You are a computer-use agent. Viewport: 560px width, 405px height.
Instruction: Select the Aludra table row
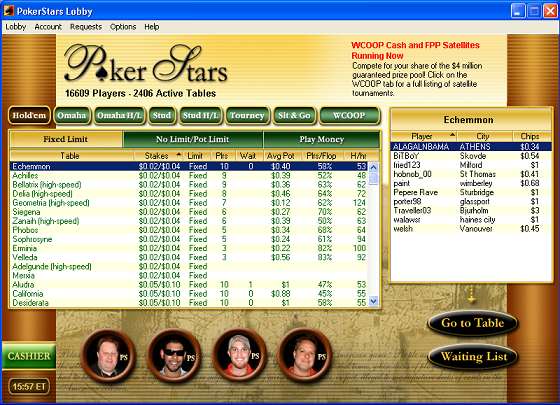[189, 285]
